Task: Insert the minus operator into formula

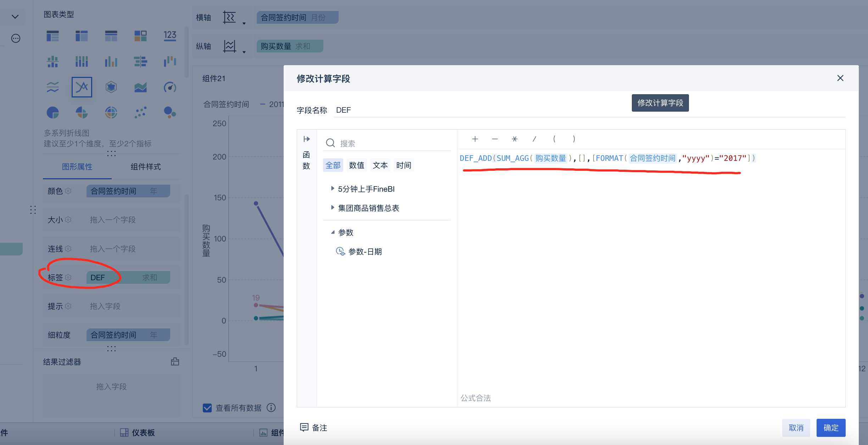Action: pos(495,139)
